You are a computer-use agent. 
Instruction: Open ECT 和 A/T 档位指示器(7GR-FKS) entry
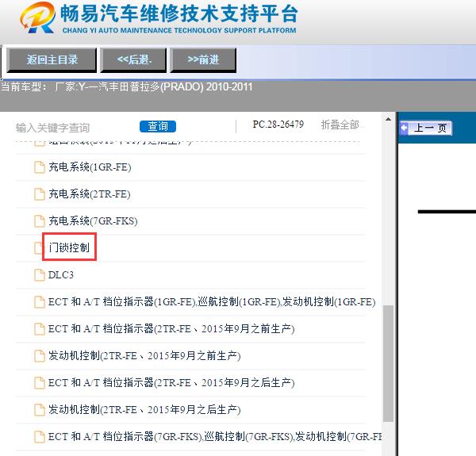coord(215,437)
